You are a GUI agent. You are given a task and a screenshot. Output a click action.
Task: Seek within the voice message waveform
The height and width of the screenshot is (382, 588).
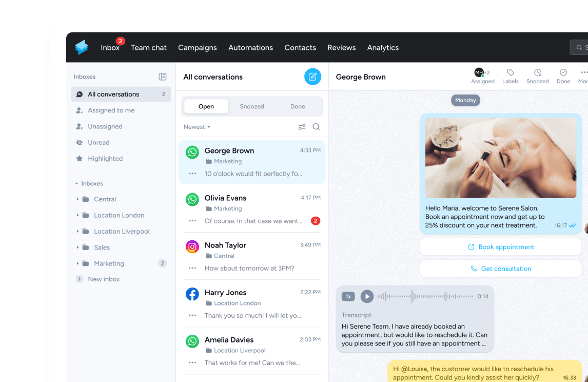pyautogui.click(x=425, y=296)
